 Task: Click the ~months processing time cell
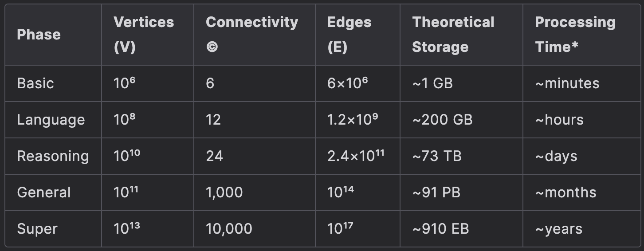click(565, 192)
